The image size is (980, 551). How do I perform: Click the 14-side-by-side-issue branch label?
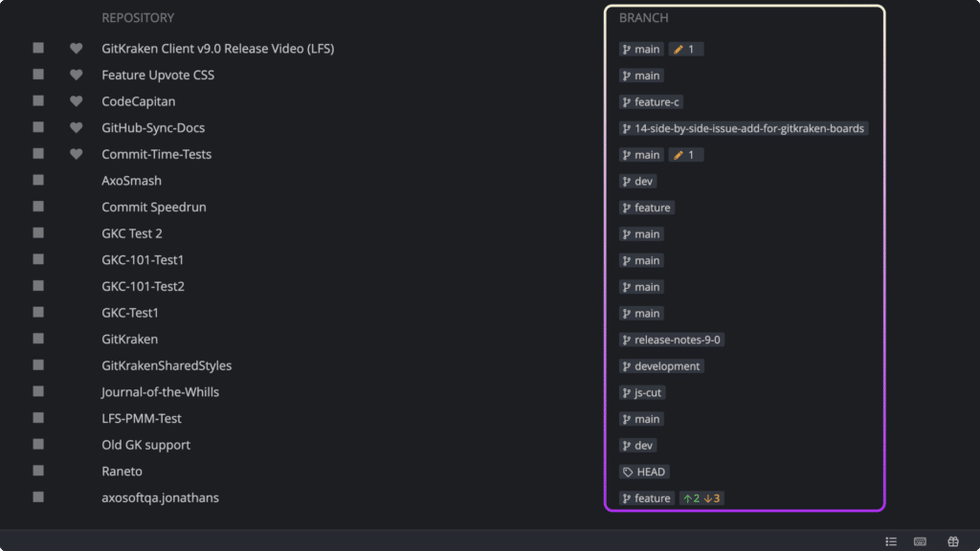tap(744, 127)
